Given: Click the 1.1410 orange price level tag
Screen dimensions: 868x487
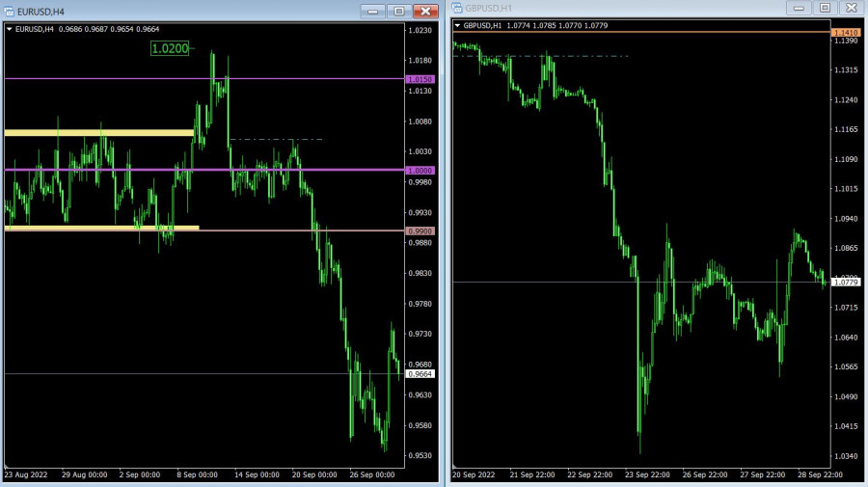Looking at the screenshot, I should 846,33.
